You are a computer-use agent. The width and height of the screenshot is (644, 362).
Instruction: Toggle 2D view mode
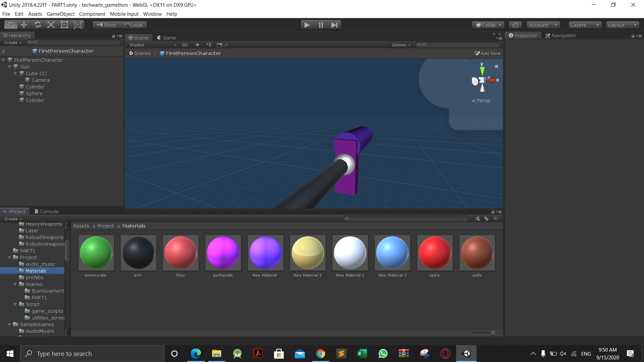coord(184,45)
